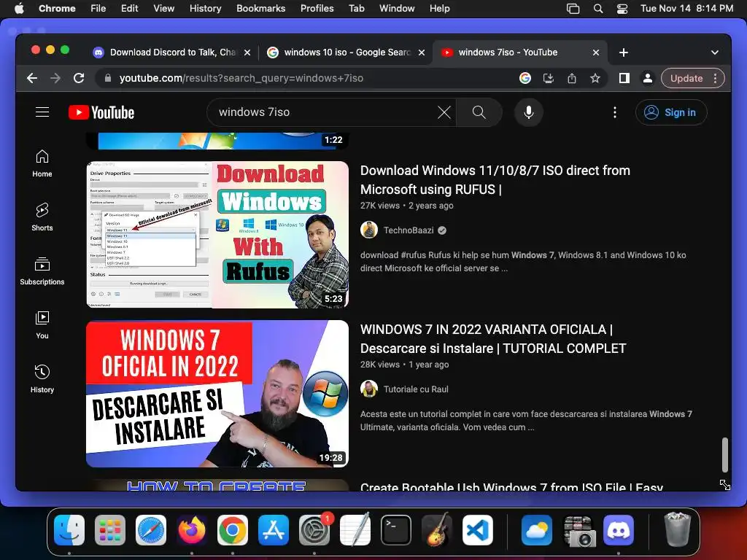Bookmark this page with the star
The width and height of the screenshot is (747, 560).
(x=595, y=78)
